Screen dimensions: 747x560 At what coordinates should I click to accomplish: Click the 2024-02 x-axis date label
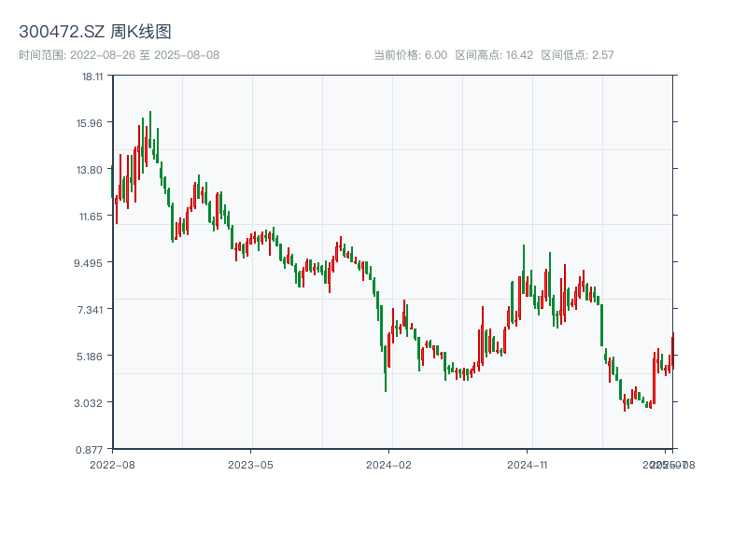point(389,464)
